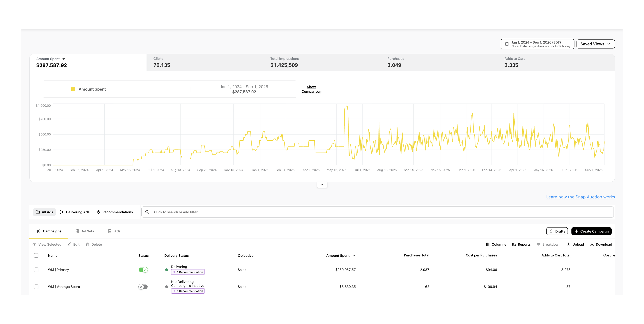Click the eye icon for View Selected
The height and width of the screenshot is (324, 644).
(x=34, y=244)
